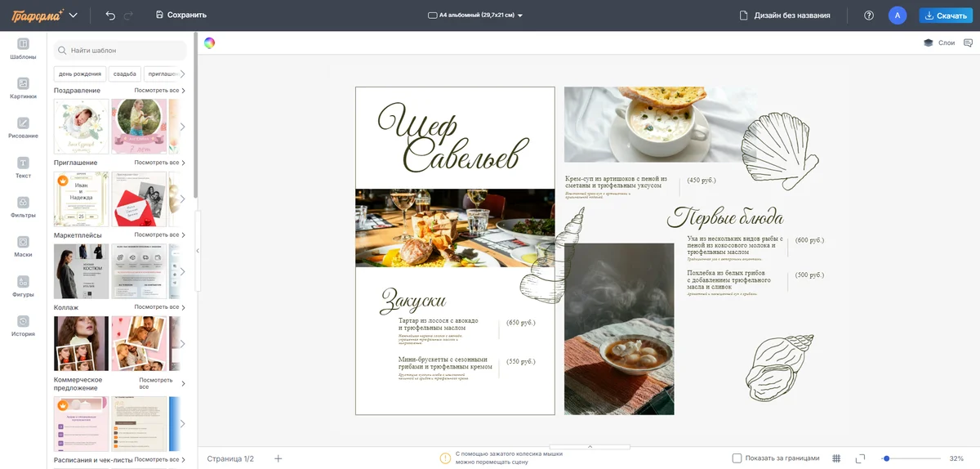Open Посмотреть все for Расписания и чек-листы
Image resolution: width=980 pixels, height=469 pixels.
[160, 459]
